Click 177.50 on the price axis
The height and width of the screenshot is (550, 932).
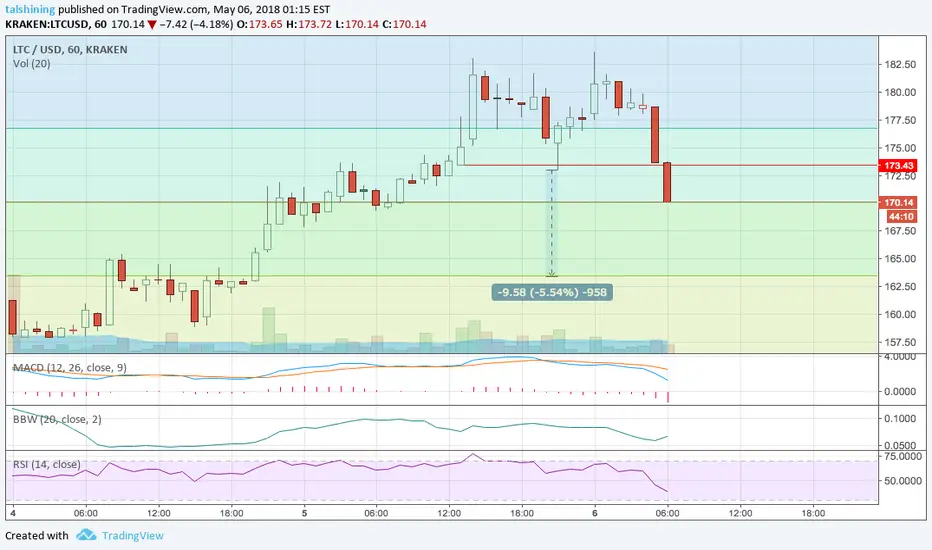[900, 120]
